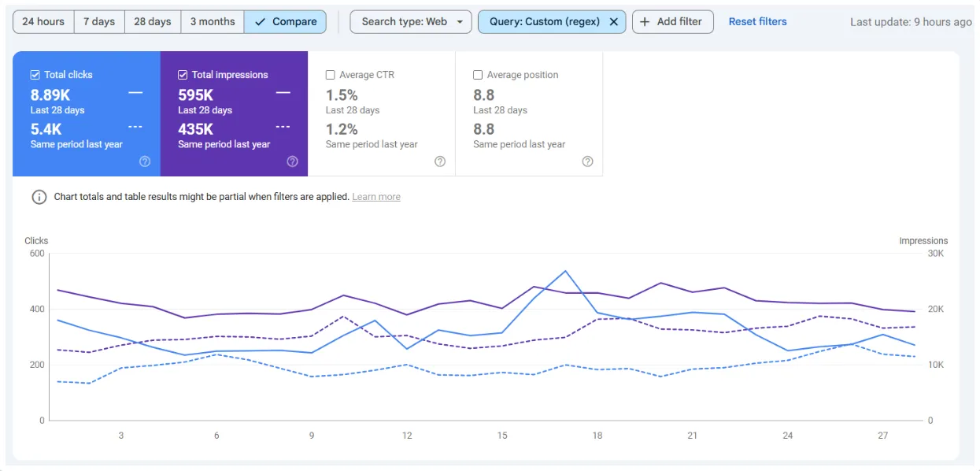Click the Average position card's question mark icon
This screenshot has width=980, height=471.
pyautogui.click(x=587, y=161)
